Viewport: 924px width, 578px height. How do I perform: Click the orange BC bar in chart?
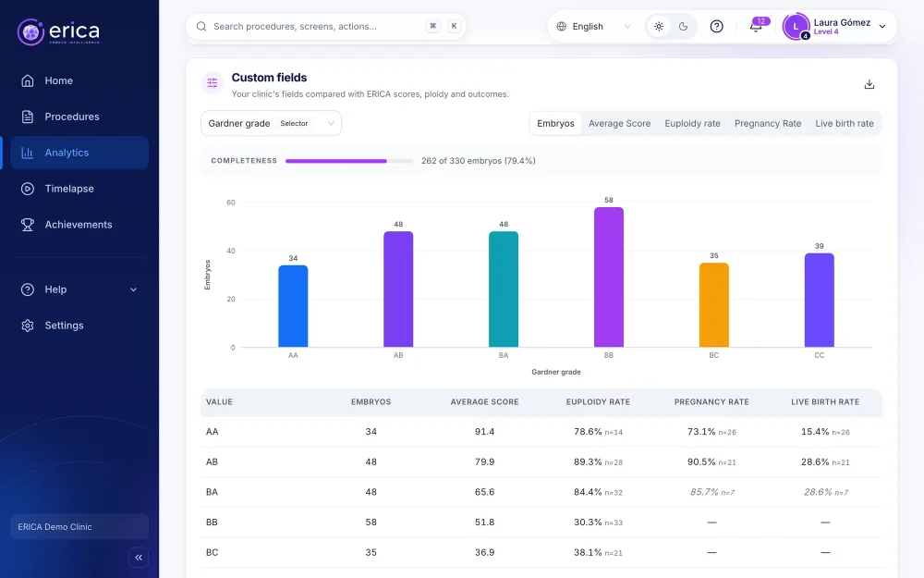click(x=714, y=305)
